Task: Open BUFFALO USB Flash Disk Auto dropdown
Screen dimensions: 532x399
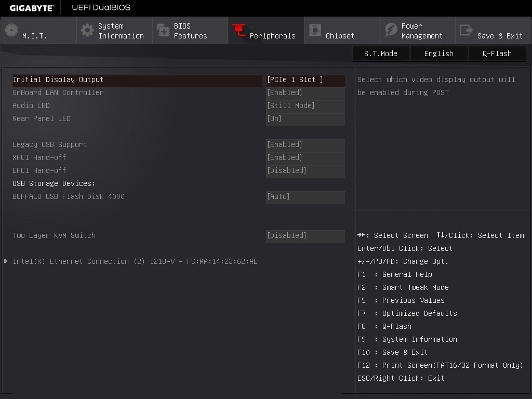Action: [305, 197]
